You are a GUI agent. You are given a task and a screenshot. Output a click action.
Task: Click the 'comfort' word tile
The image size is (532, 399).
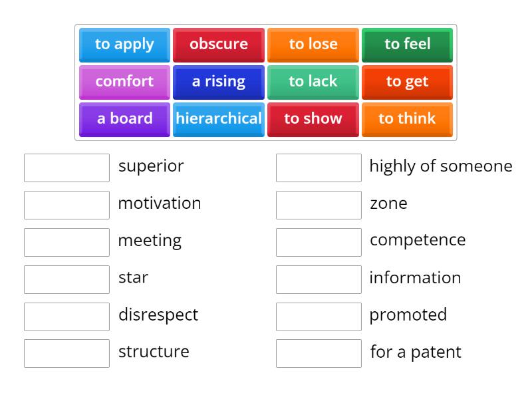pyautogui.click(x=124, y=82)
